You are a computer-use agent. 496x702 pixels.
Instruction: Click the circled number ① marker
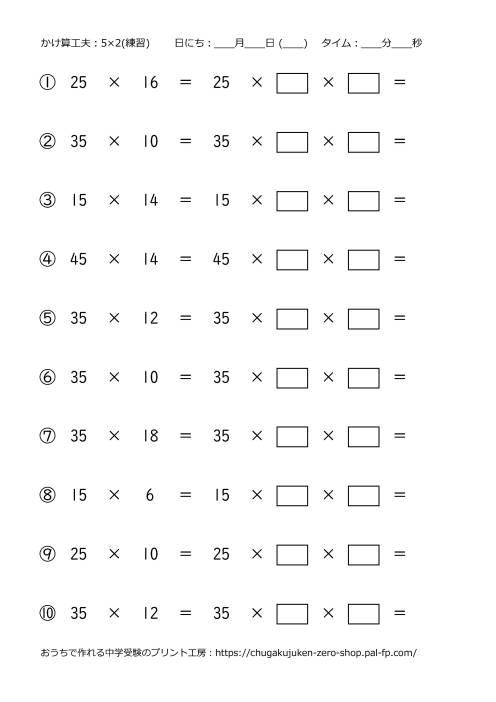click(x=47, y=82)
